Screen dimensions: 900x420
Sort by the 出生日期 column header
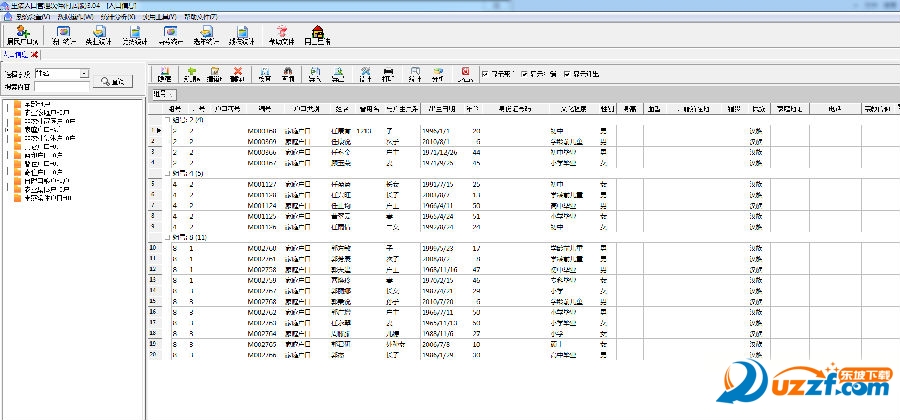(x=441, y=109)
